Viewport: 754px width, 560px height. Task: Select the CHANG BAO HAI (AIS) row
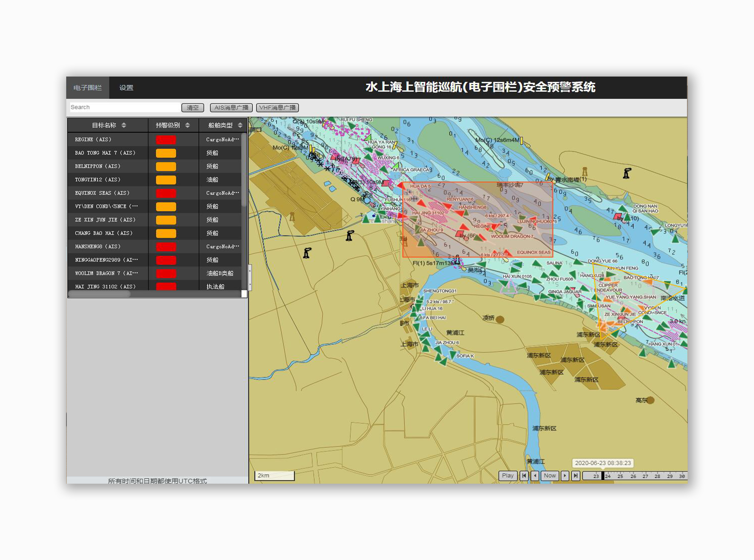[x=154, y=233]
